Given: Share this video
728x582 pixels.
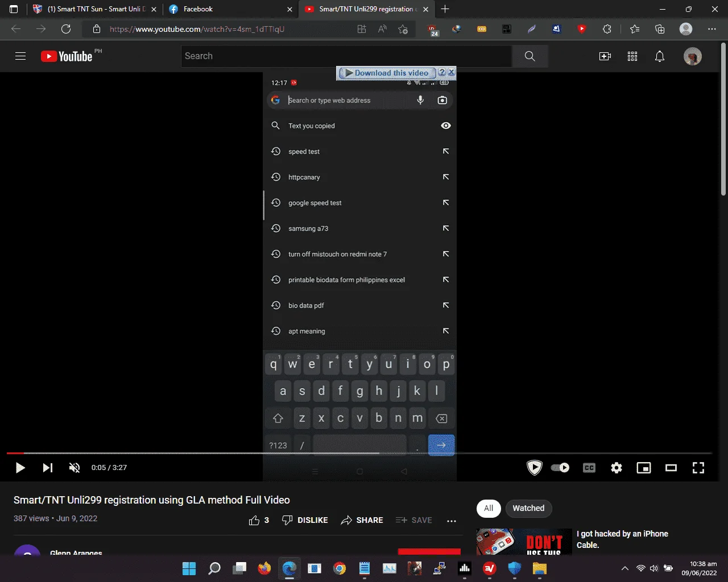Looking at the screenshot, I should point(362,520).
